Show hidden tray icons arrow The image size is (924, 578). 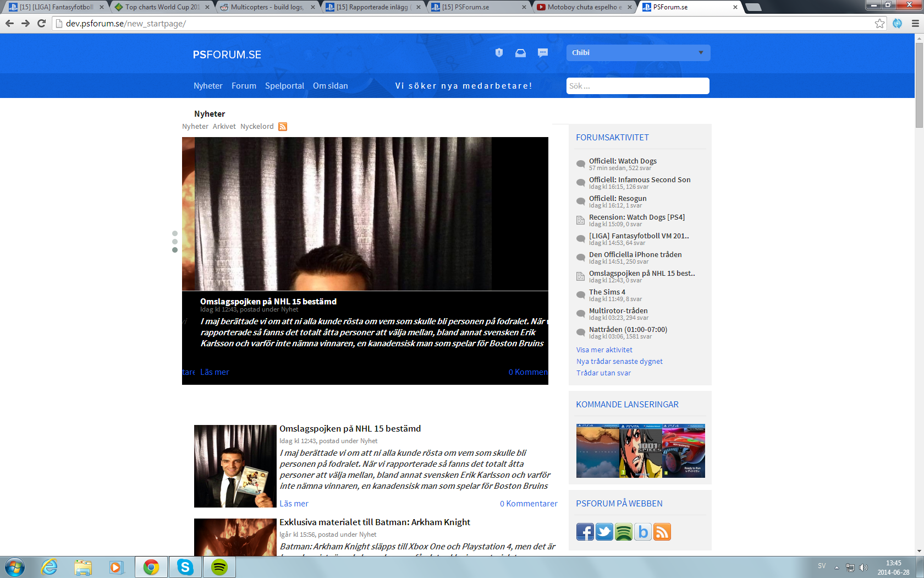point(837,567)
